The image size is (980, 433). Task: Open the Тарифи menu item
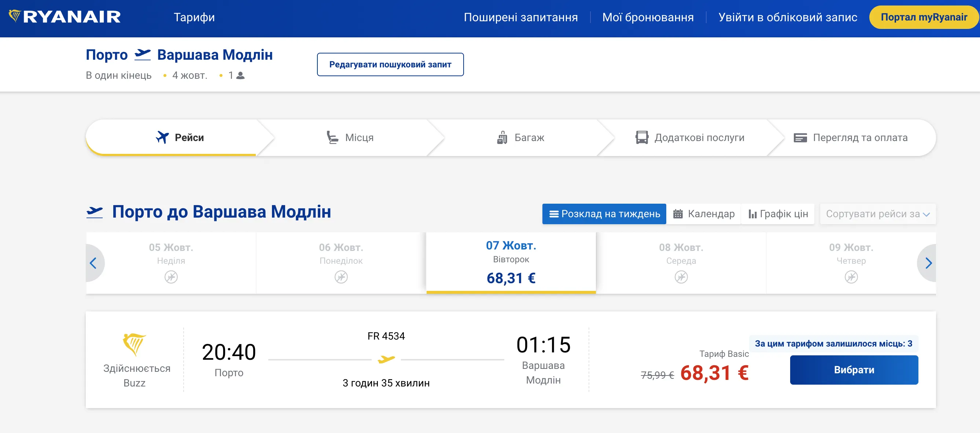(x=194, y=17)
